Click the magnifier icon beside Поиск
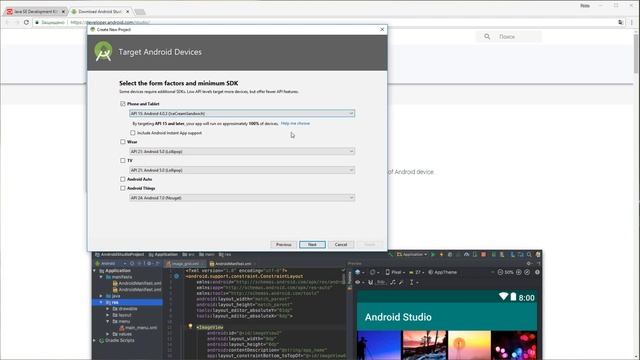The image size is (640, 360). [x=487, y=37]
